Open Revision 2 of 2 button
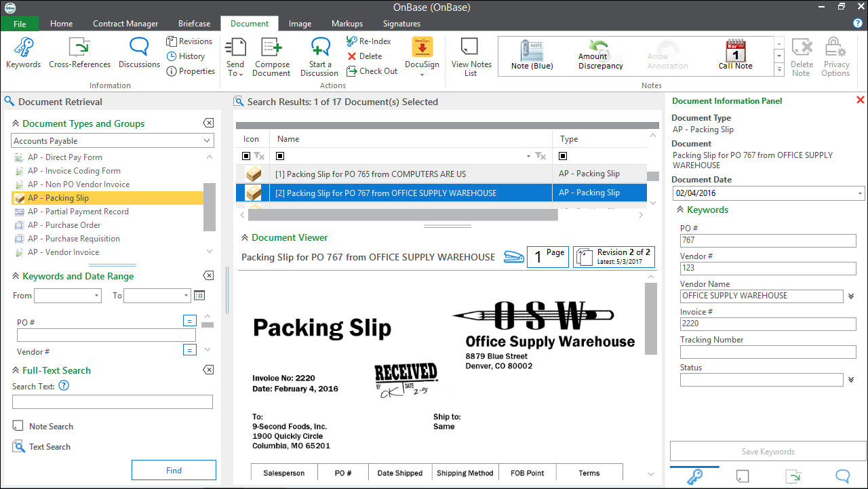 point(614,257)
